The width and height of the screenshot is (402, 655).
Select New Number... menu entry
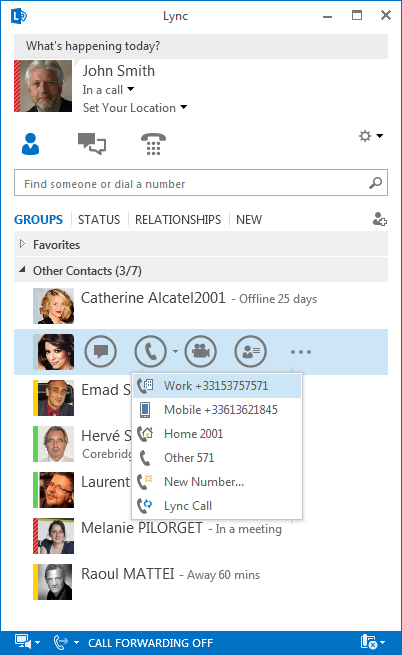tap(217, 482)
